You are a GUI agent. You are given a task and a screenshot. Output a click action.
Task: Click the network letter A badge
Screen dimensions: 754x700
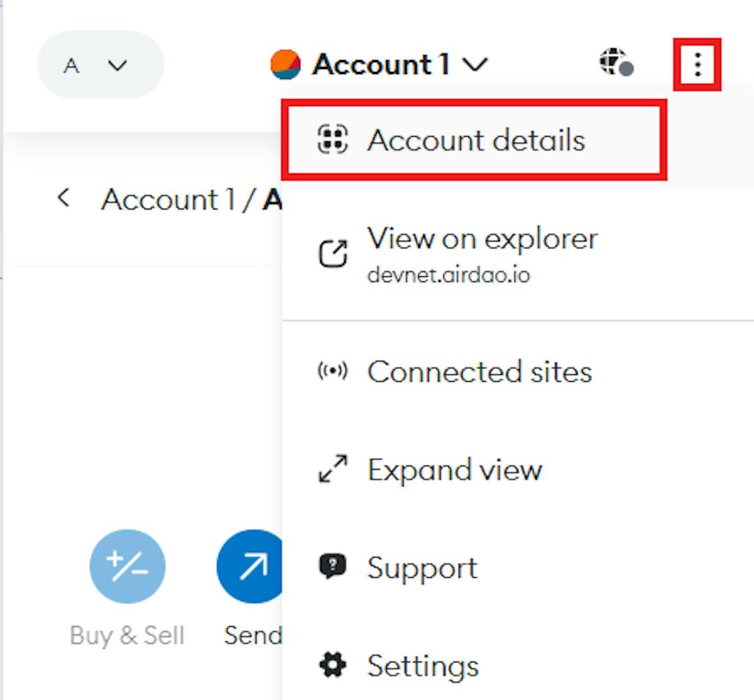point(71,66)
